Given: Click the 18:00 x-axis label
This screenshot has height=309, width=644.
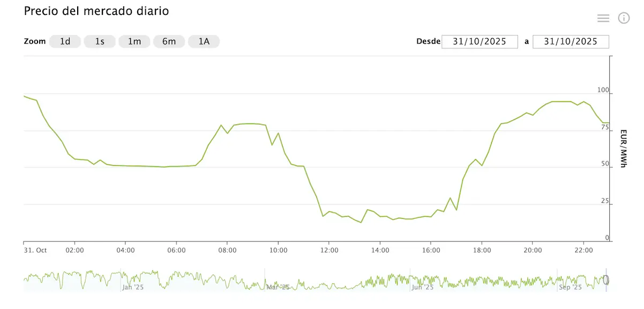Looking at the screenshot, I should pos(482,250).
